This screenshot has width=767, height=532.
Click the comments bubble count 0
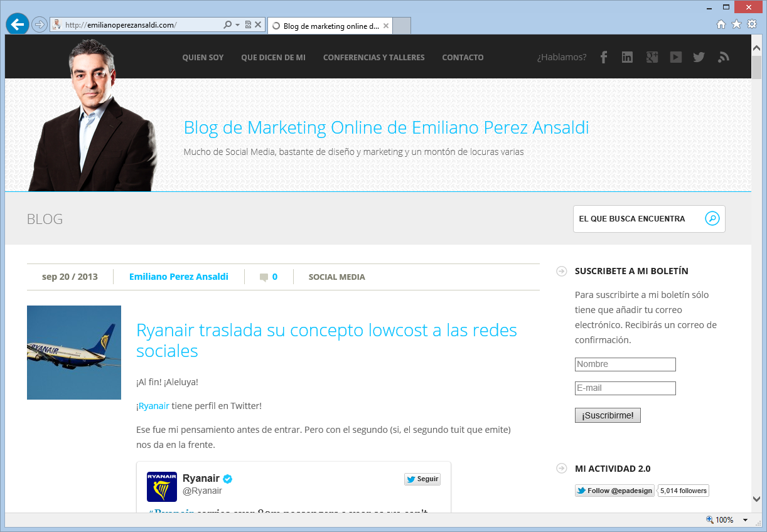(x=269, y=277)
